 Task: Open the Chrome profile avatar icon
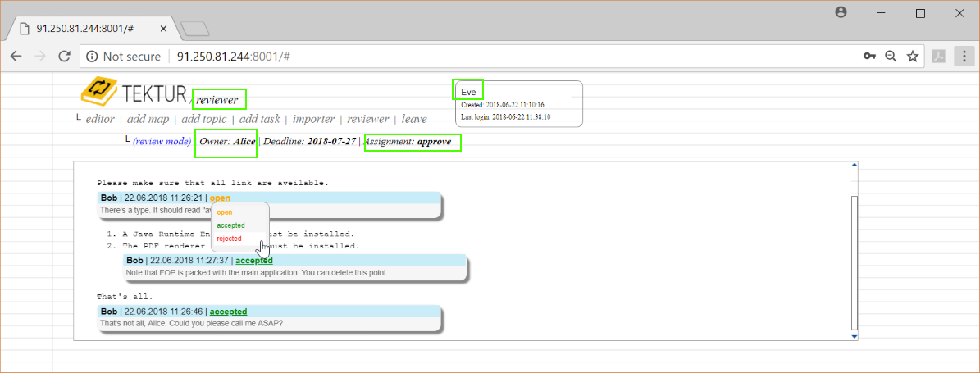841,13
